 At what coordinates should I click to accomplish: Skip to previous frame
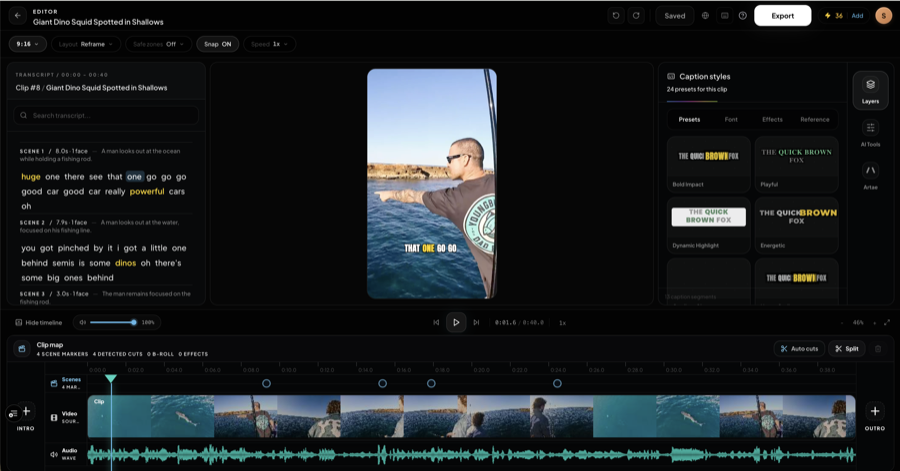tap(436, 322)
